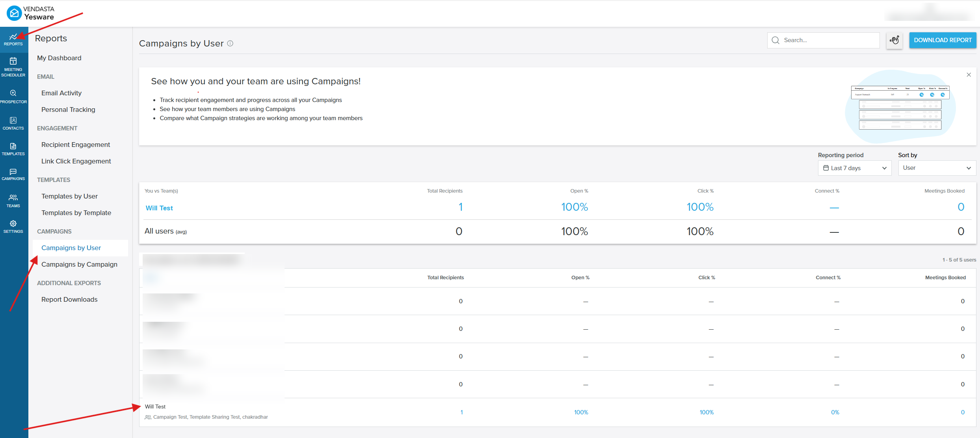
Task: Open the Reporting period Last 7 days dropdown
Action: point(855,168)
